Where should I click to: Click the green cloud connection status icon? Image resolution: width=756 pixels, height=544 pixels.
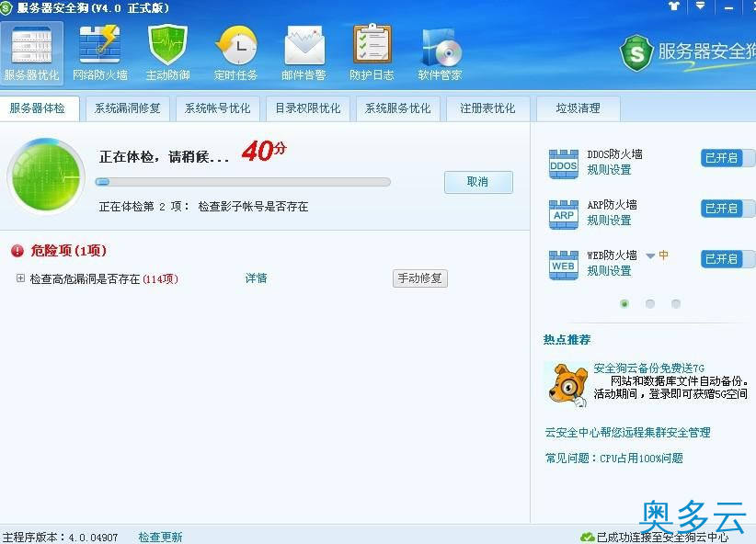tap(588, 537)
